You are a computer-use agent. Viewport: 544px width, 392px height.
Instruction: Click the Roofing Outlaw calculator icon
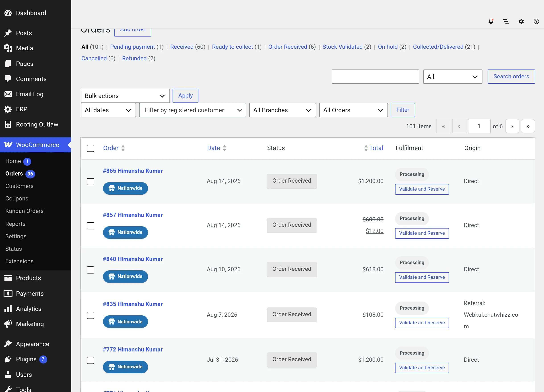coord(8,124)
